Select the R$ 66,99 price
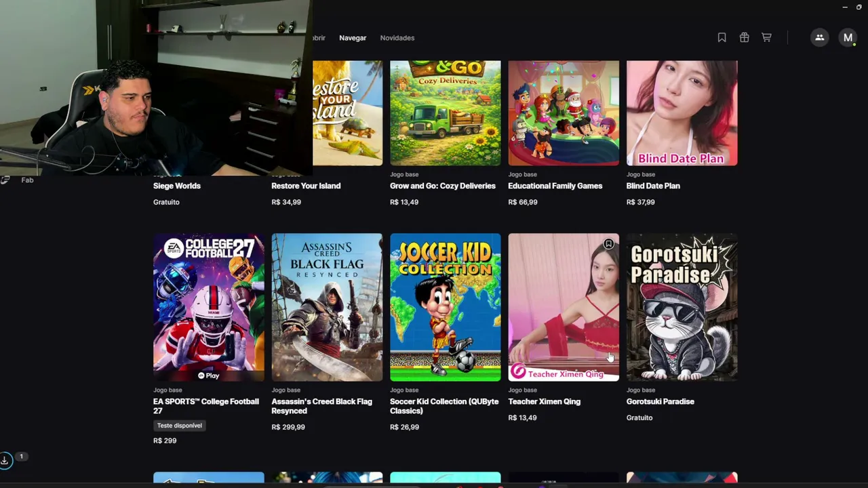868x488 pixels. [523, 202]
